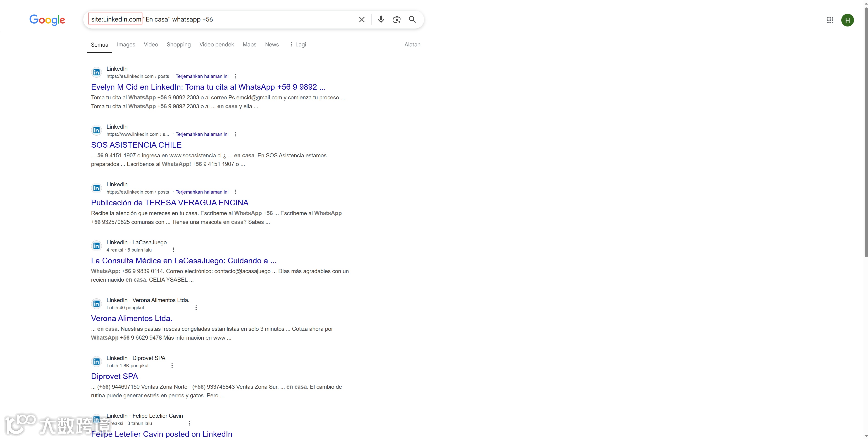Switch to the Images tab
This screenshot has height=439, width=868.
[x=126, y=45]
